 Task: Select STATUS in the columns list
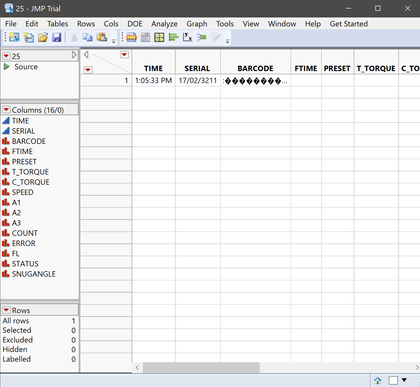[x=25, y=264]
